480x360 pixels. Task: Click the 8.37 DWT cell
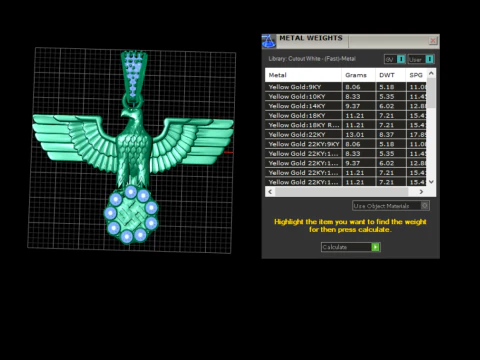[390, 135]
